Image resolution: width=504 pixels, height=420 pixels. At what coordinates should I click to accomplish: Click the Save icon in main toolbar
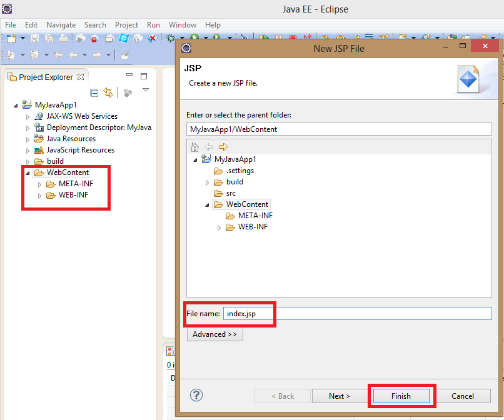click(35, 39)
